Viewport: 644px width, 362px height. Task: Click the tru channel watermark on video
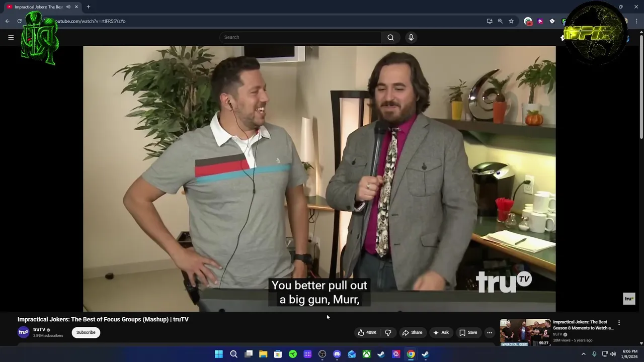(x=629, y=299)
